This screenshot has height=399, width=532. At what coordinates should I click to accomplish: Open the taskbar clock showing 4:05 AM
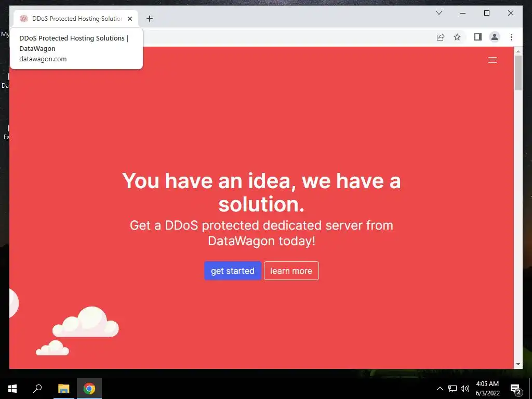pyautogui.click(x=487, y=389)
